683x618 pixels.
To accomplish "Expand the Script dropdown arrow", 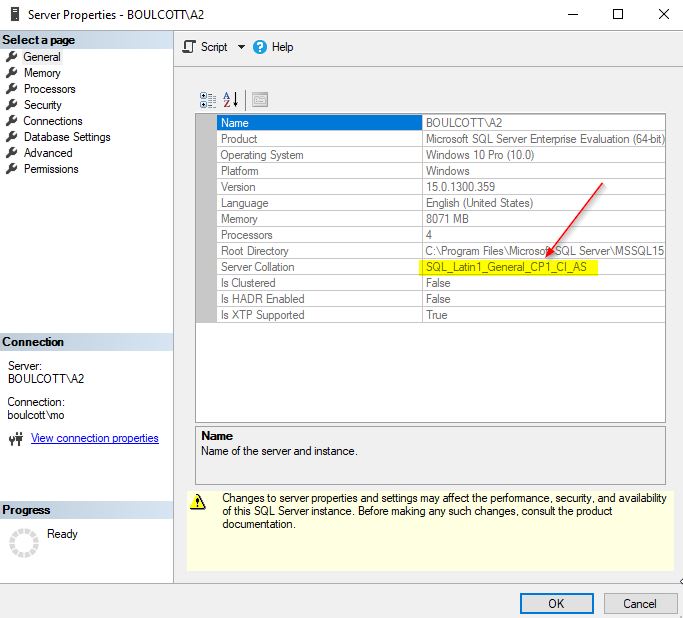I will [x=241, y=47].
